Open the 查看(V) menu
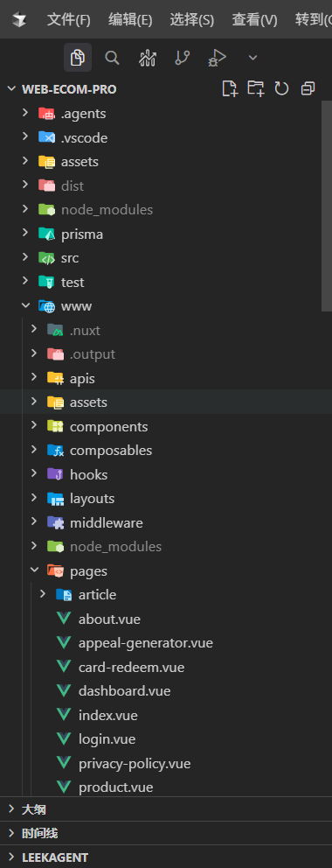 tap(254, 20)
